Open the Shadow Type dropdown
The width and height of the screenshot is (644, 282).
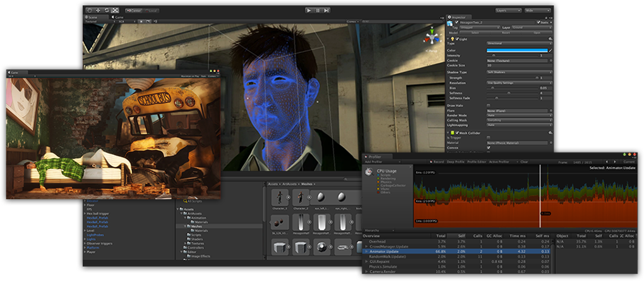518,72
